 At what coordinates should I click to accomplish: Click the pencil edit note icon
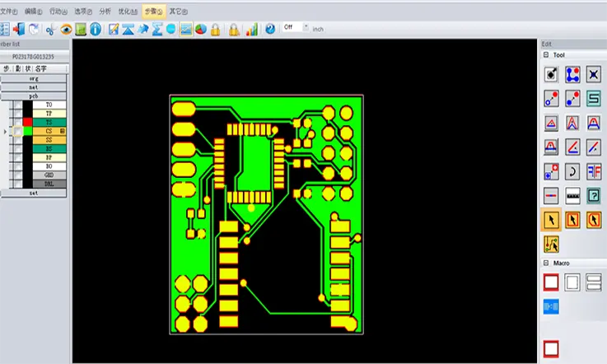pos(114,29)
